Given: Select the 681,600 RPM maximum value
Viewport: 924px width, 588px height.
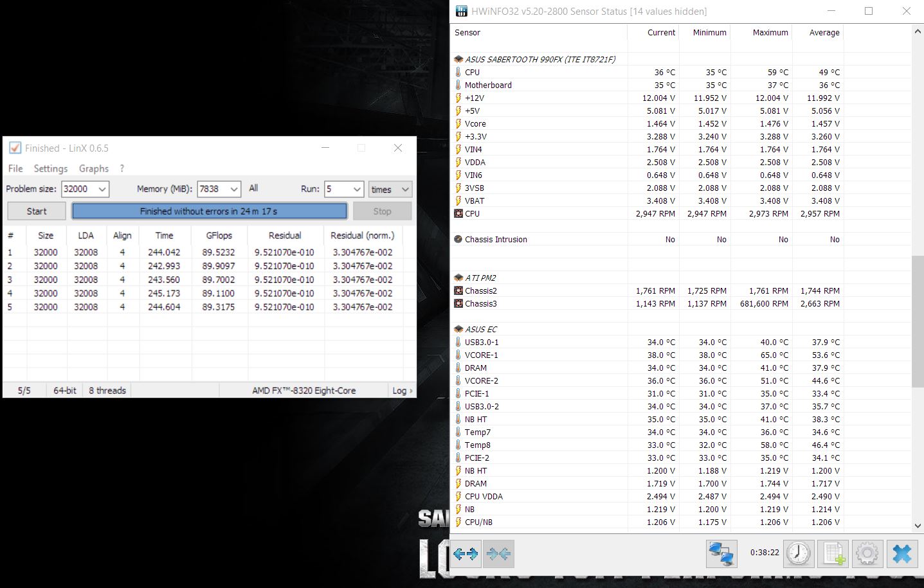Looking at the screenshot, I should coord(764,303).
